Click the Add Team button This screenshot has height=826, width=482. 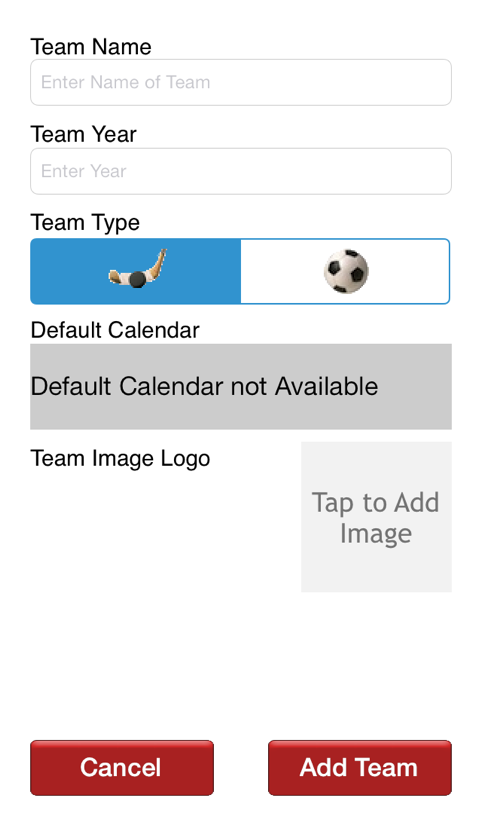pos(360,768)
